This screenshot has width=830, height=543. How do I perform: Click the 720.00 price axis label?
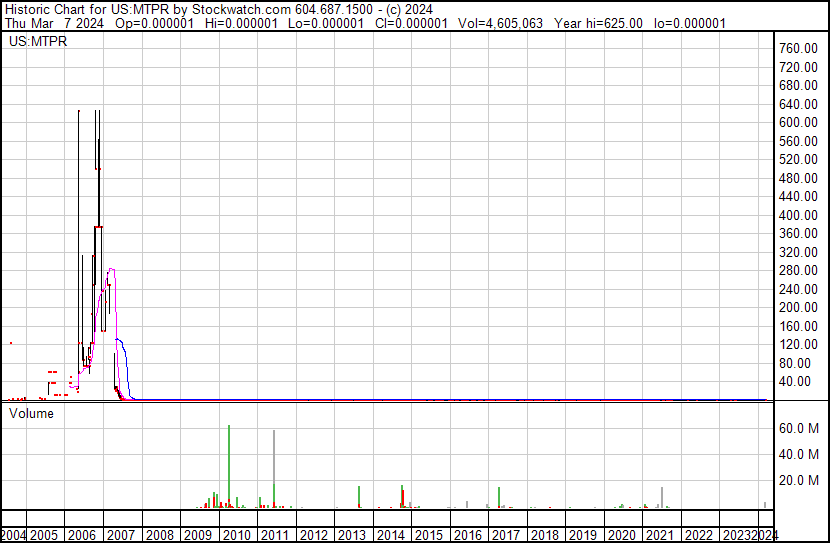click(x=798, y=67)
